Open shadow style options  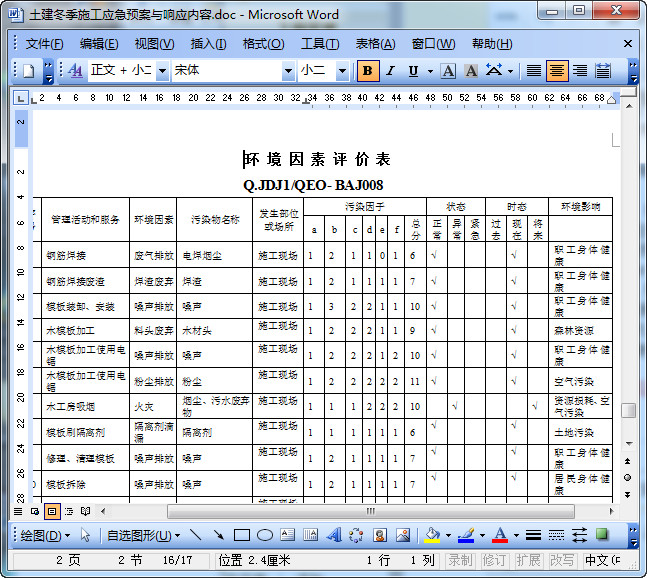[x=602, y=535]
